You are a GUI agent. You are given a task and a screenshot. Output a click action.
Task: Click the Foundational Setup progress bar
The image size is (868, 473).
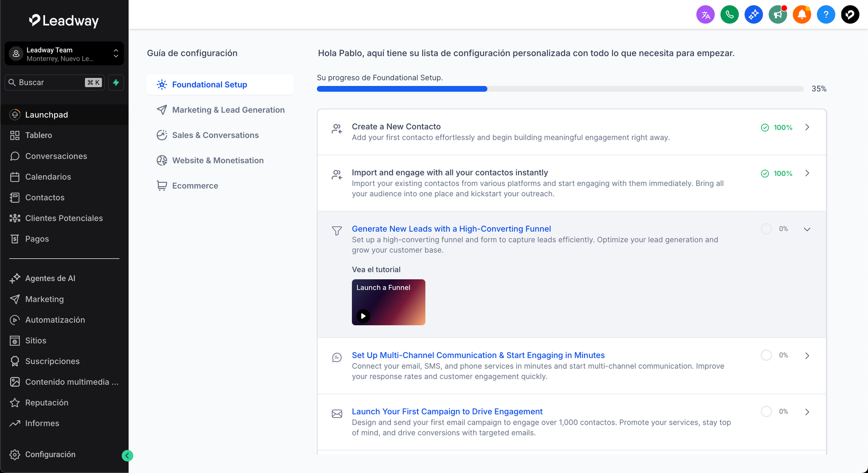(x=560, y=89)
